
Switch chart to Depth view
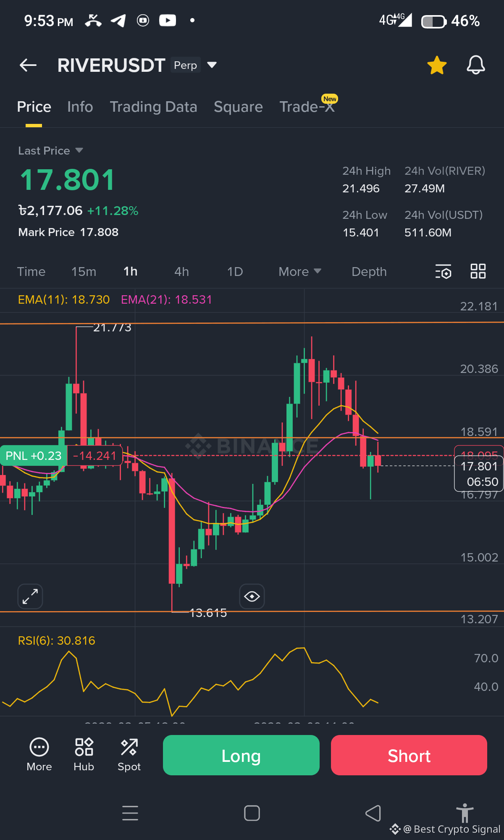tap(369, 272)
